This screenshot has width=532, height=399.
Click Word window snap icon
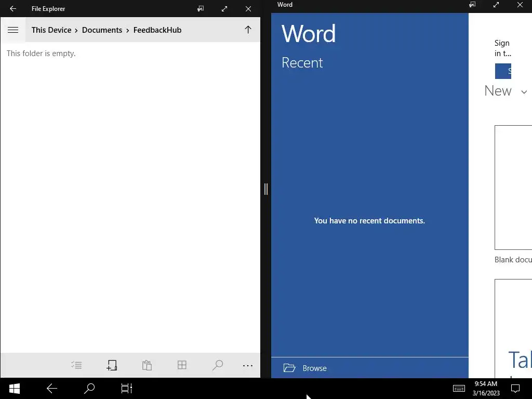pyautogui.click(x=472, y=4)
